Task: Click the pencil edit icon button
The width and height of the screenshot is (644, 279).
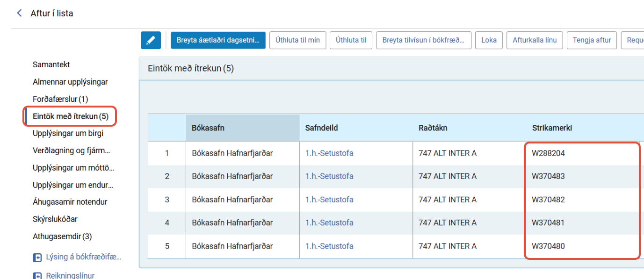Action: 151,40
